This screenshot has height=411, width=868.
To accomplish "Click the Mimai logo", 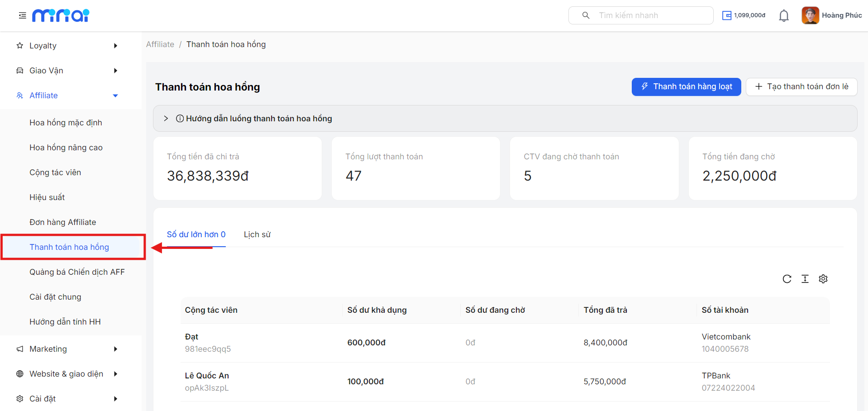I will (x=61, y=15).
